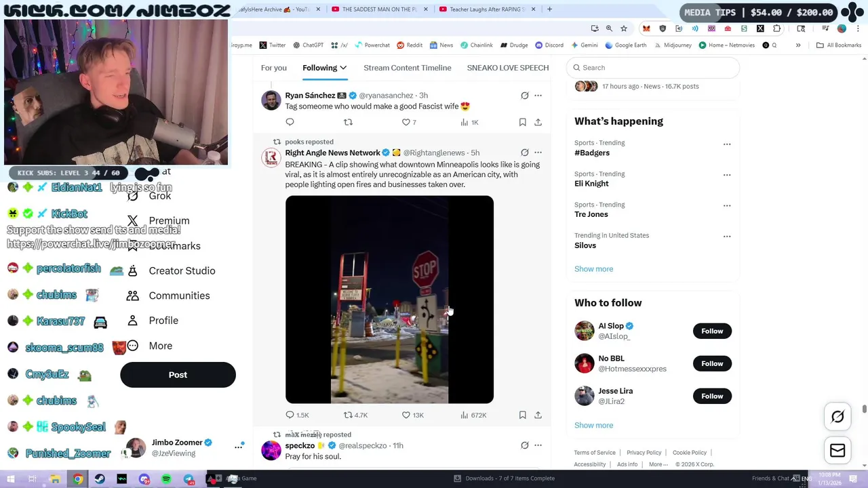
Task: Open floating Grok button at right
Action: 837,417
